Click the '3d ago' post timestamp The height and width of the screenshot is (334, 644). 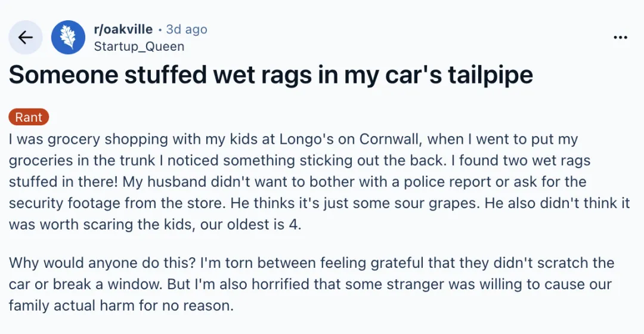tap(187, 29)
